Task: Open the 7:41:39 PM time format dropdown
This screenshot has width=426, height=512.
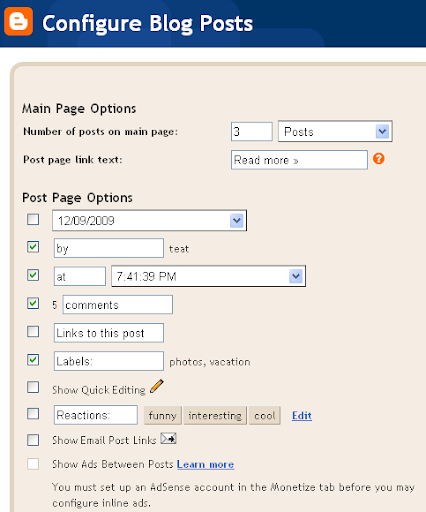Action: tap(208, 276)
